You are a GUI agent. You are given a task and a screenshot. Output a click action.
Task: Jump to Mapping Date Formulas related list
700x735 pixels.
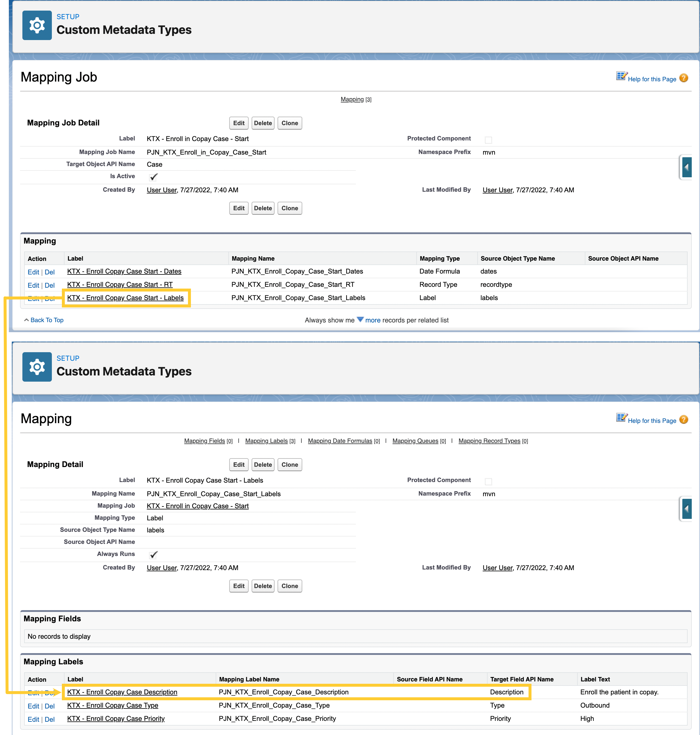(x=344, y=441)
